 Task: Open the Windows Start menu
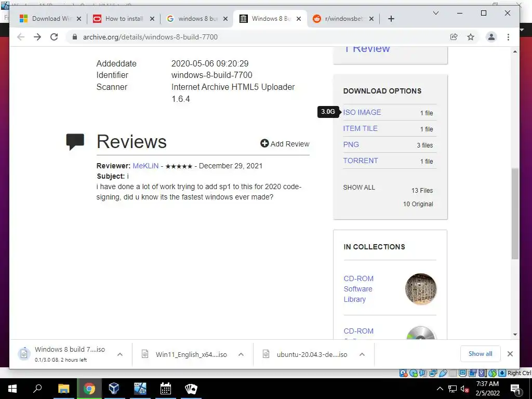coord(12,389)
